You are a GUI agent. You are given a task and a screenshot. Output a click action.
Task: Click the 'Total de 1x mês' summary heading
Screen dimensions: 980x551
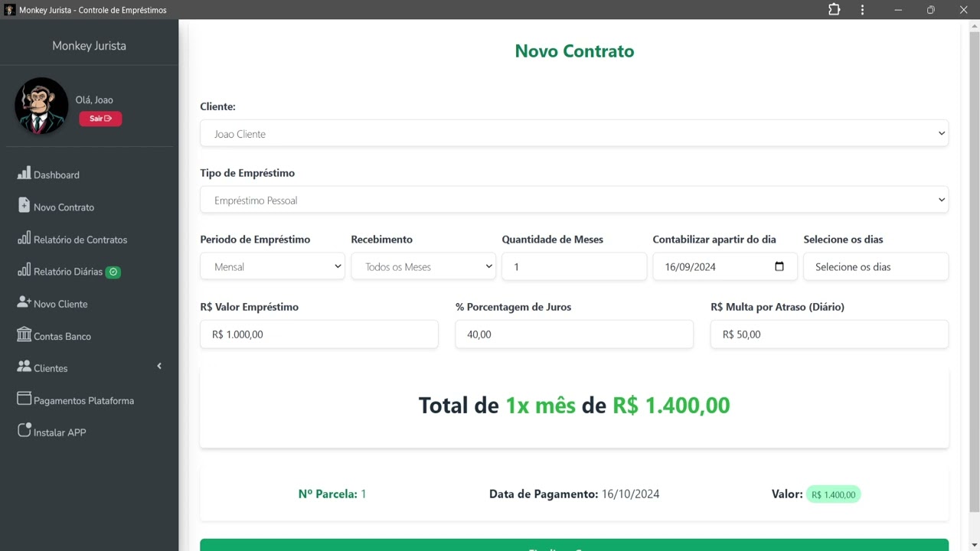click(x=574, y=405)
